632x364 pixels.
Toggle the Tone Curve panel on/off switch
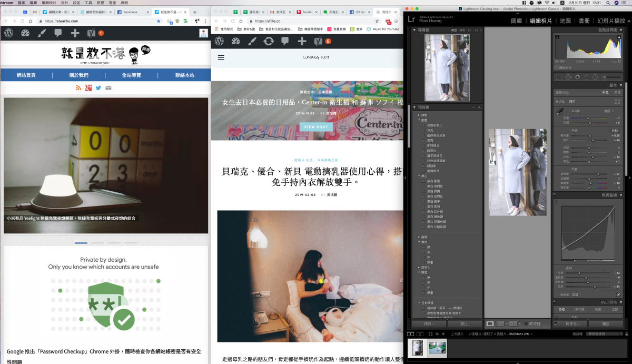coord(554,195)
